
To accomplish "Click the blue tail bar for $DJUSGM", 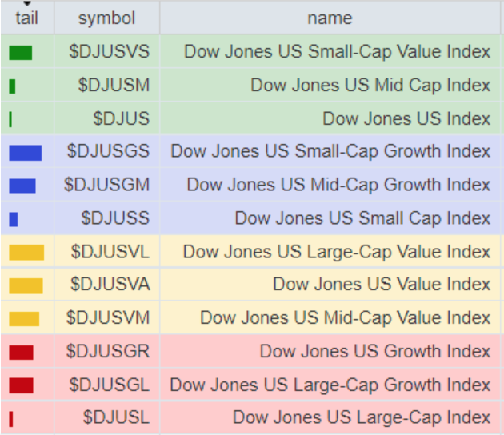I will click(x=22, y=186).
